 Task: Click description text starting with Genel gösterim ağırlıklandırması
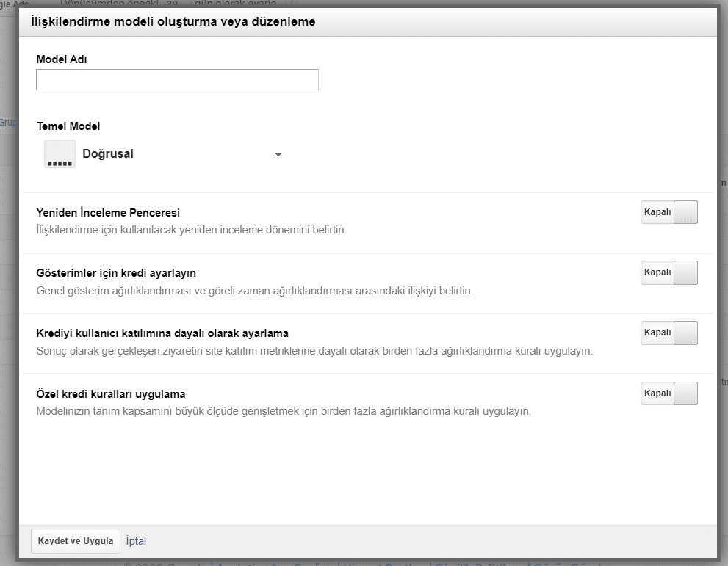[254, 291]
